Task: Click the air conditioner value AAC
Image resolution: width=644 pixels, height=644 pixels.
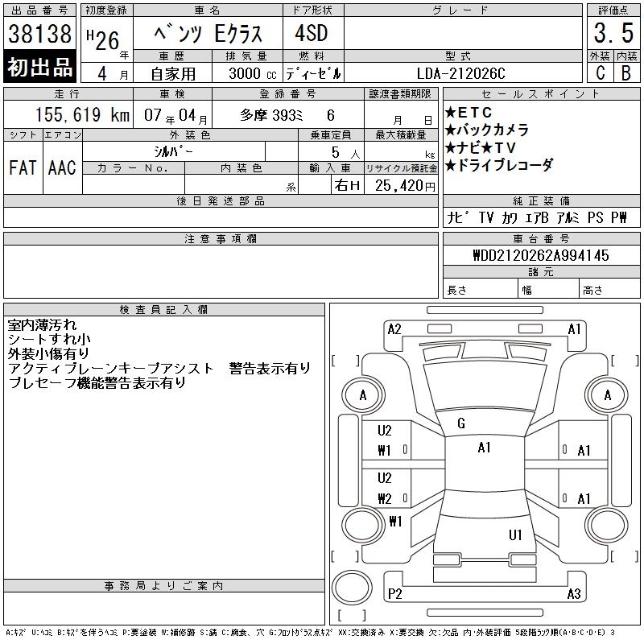Action: (x=63, y=167)
